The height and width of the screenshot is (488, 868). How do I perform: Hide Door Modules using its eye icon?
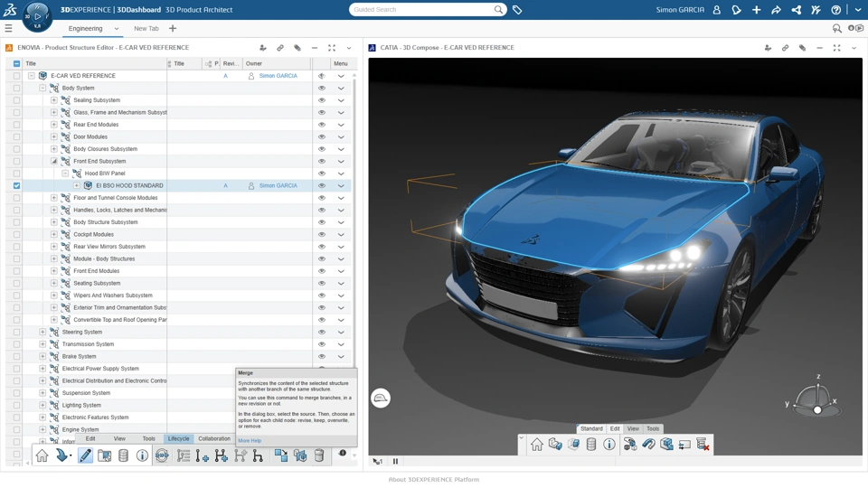(x=322, y=136)
